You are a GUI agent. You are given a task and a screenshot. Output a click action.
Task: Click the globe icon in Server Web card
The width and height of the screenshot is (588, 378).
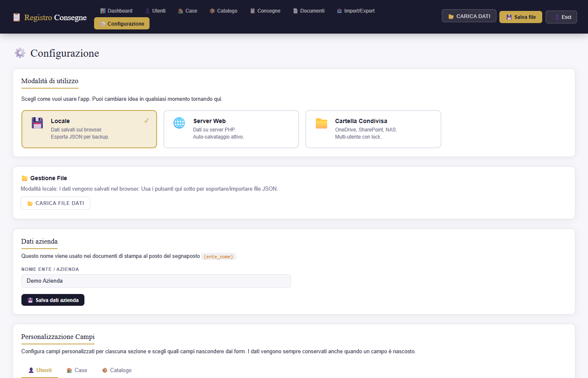click(179, 123)
